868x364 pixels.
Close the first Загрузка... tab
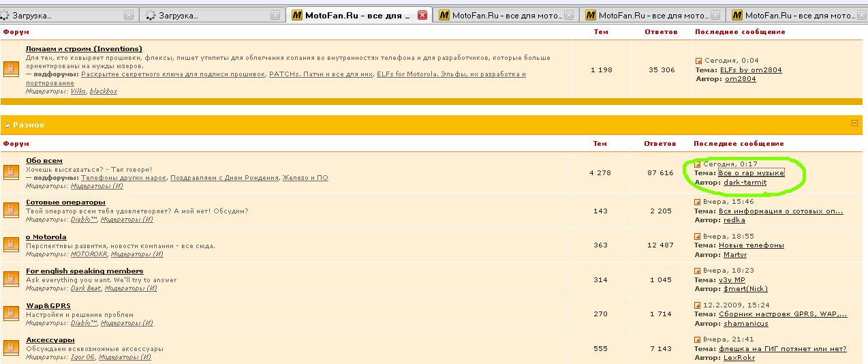coord(129,15)
